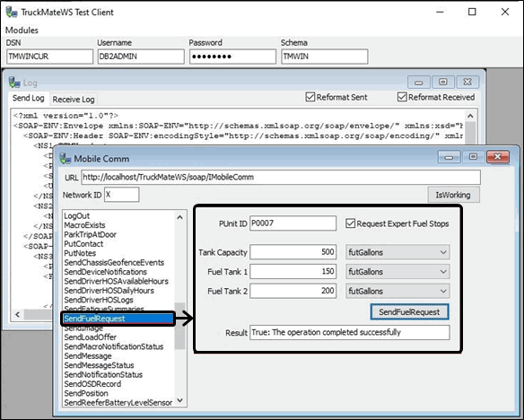Select SendLoadOffer in the method list
The width and height of the screenshot is (524, 420).
tap(91, 337)
